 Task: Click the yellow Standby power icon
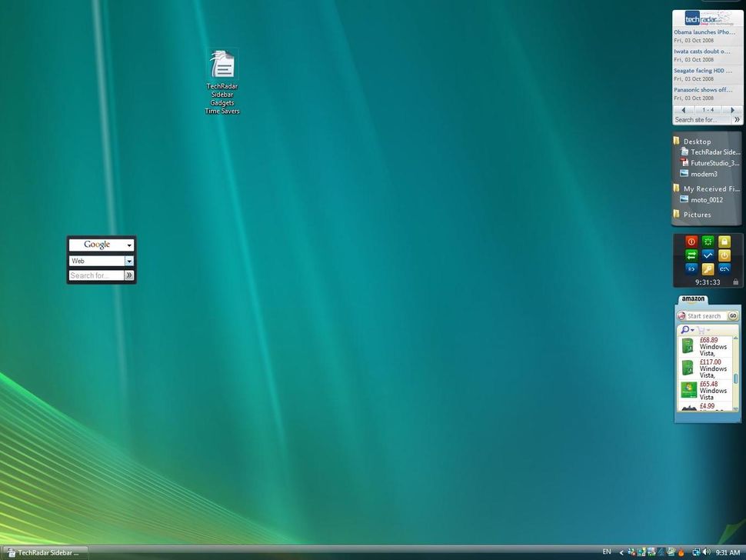[x=724, y=255]
